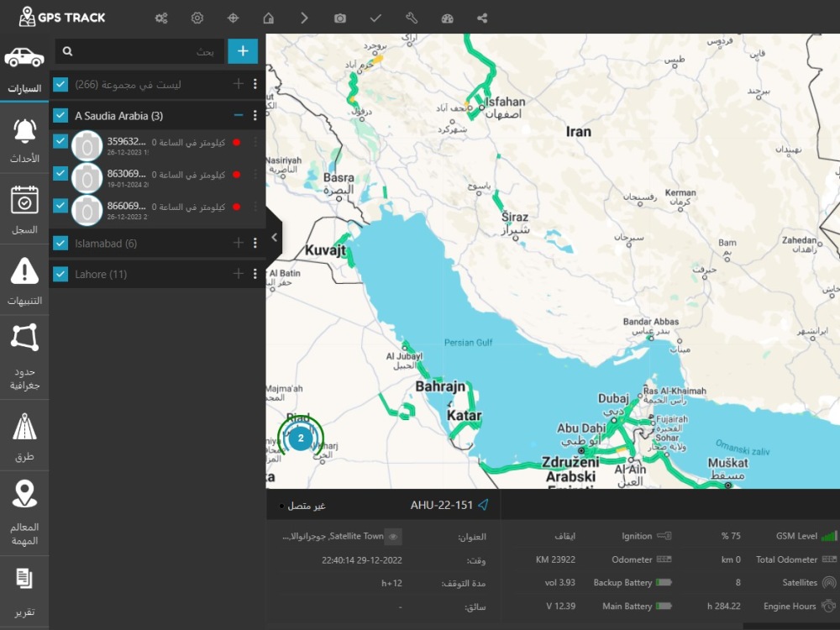The height and width of the screenshot is (630, 840).
Task: Open the طرق routes tab
Action: 24,435
